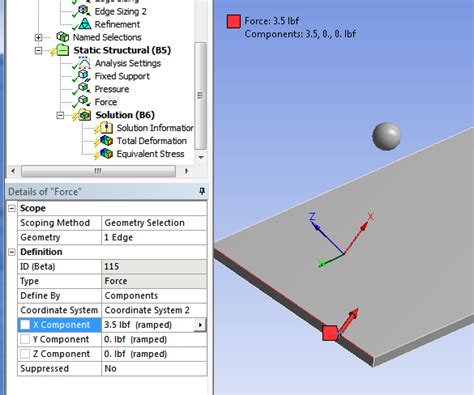474x395 pixels.
Task: Click the red force tag square on edge
Action: (330, 333)
